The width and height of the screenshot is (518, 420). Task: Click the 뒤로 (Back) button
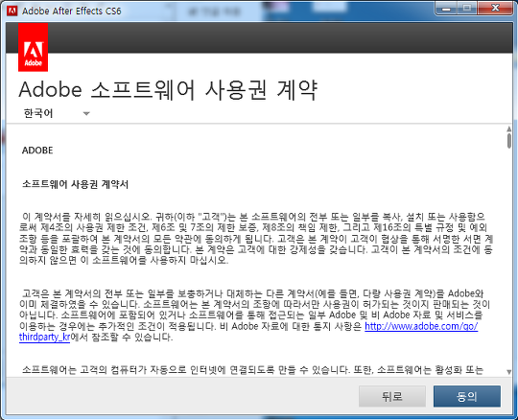[392, 396]
